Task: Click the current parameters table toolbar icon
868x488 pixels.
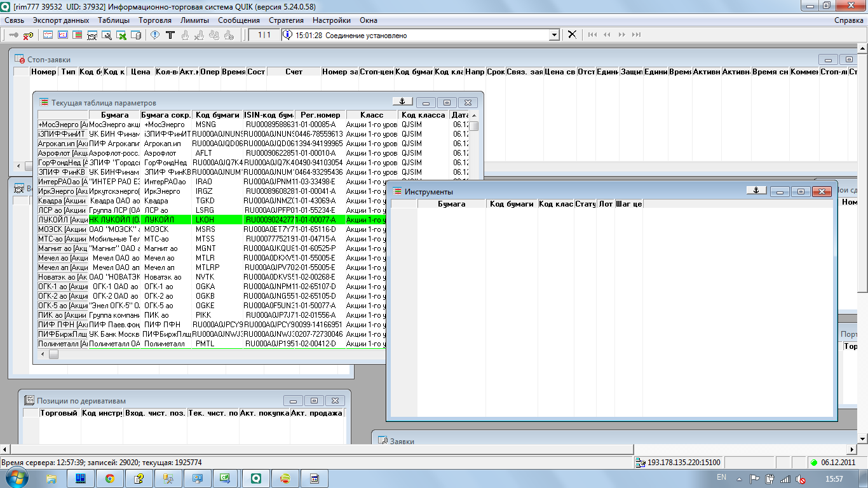Action: point(77,35)
